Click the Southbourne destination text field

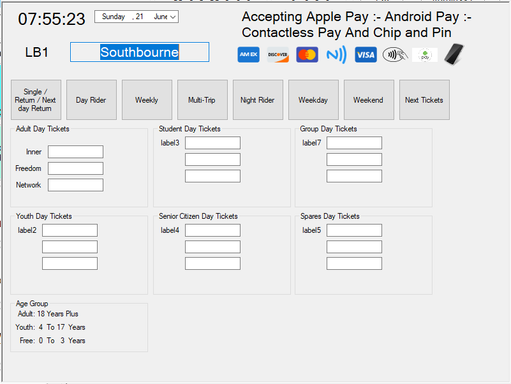pos(140,52)
